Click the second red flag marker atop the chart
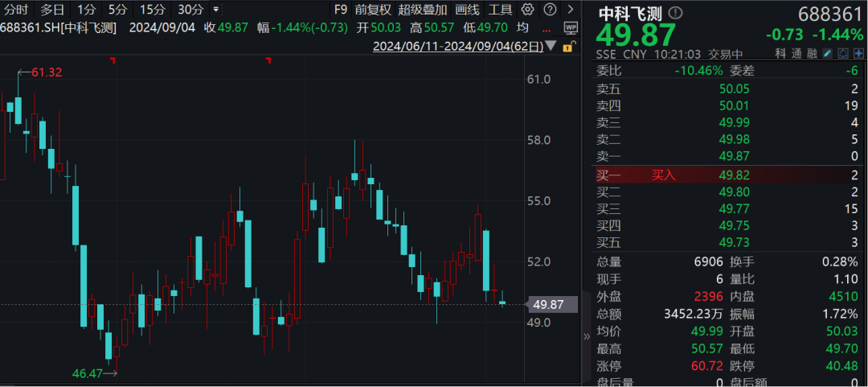This screenshot has height=387, width=868. (x=268, y=60)
